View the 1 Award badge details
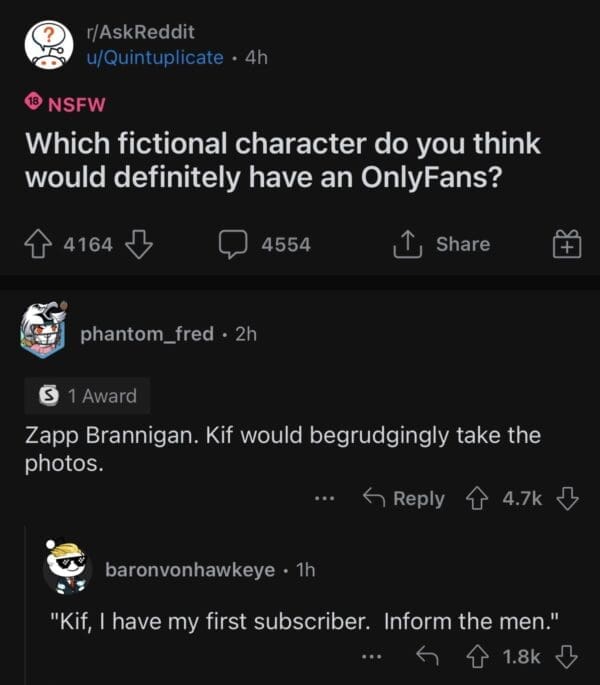This screenshot has height=685, width=600. pyautogui.click(x=87, y=396)
